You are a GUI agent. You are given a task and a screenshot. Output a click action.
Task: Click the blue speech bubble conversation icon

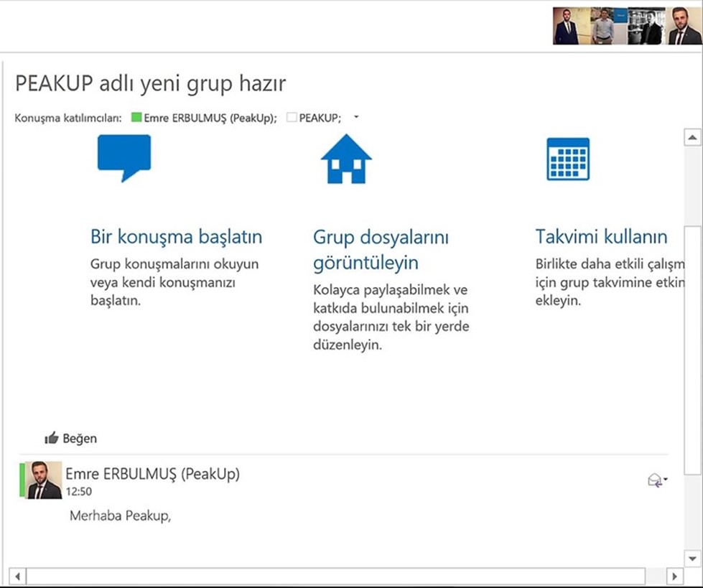(x=124, y=157)
